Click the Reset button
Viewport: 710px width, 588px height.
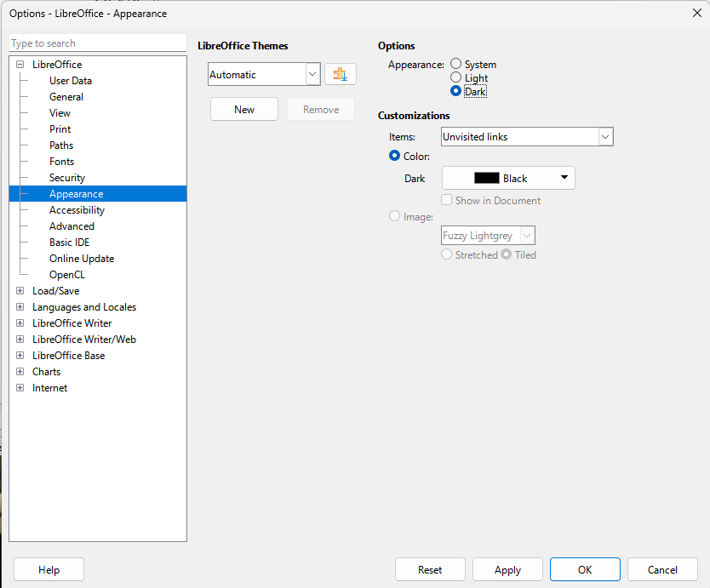[x=430, y=569]
